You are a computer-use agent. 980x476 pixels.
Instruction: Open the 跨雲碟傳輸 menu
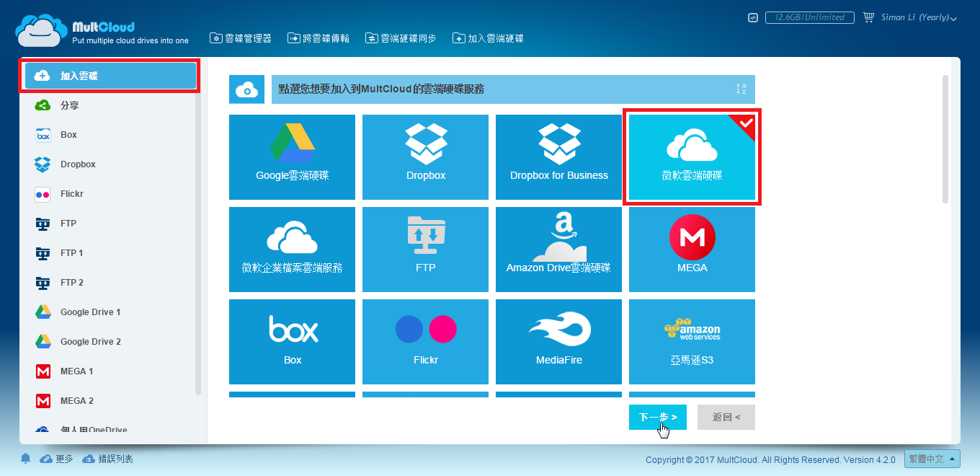(318, 38)
